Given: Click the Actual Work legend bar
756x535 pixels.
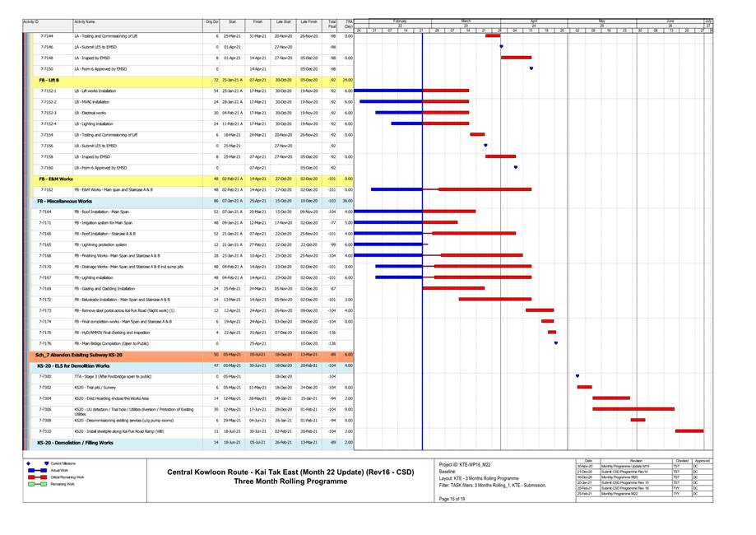Looking at the screenshot, I should (39, 469).
